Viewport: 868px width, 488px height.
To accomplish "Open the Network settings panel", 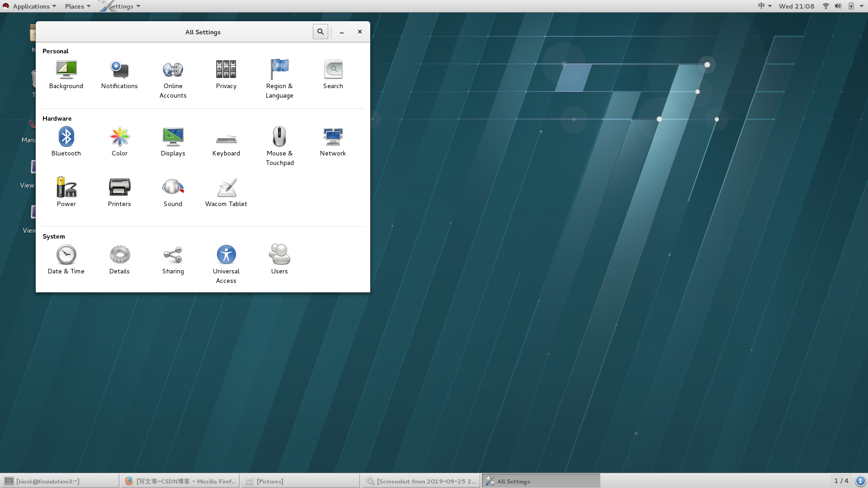I will pos(333,137).
